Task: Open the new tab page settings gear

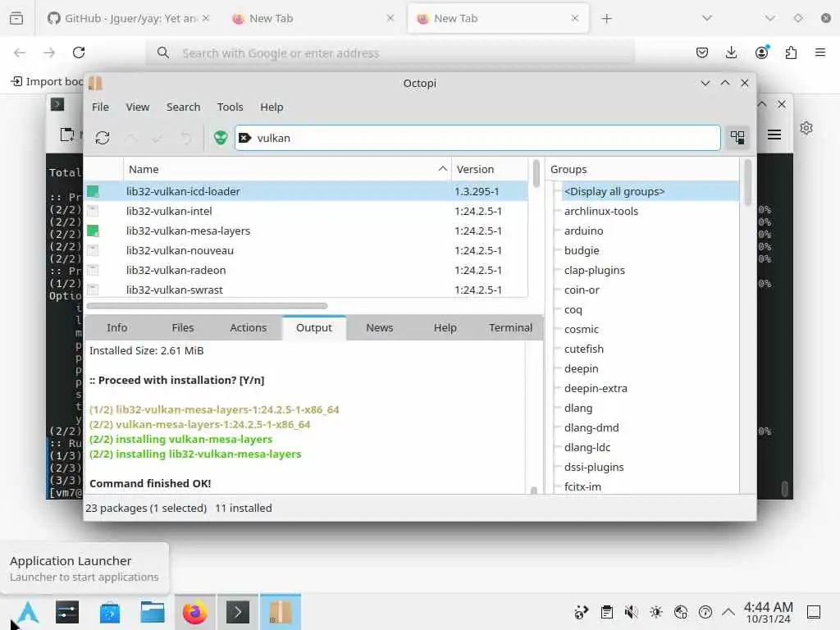Action: click(x=806, y=128)
